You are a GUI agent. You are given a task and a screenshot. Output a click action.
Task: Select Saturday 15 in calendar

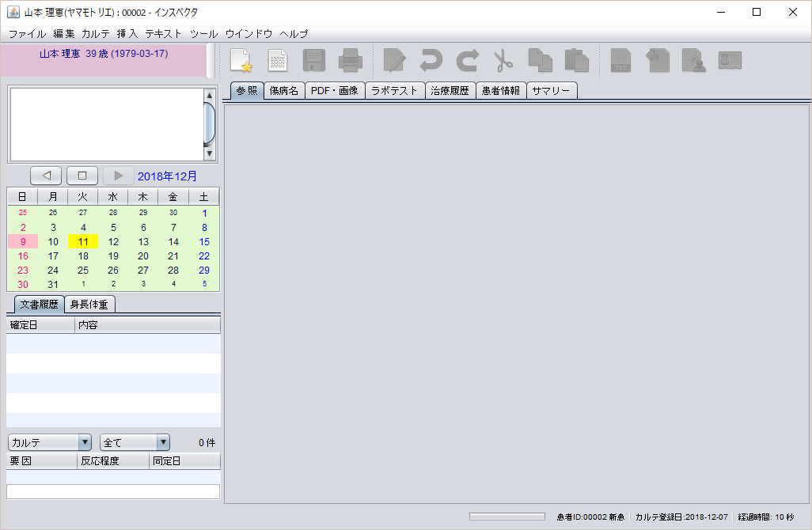click(x=204, y=242)
